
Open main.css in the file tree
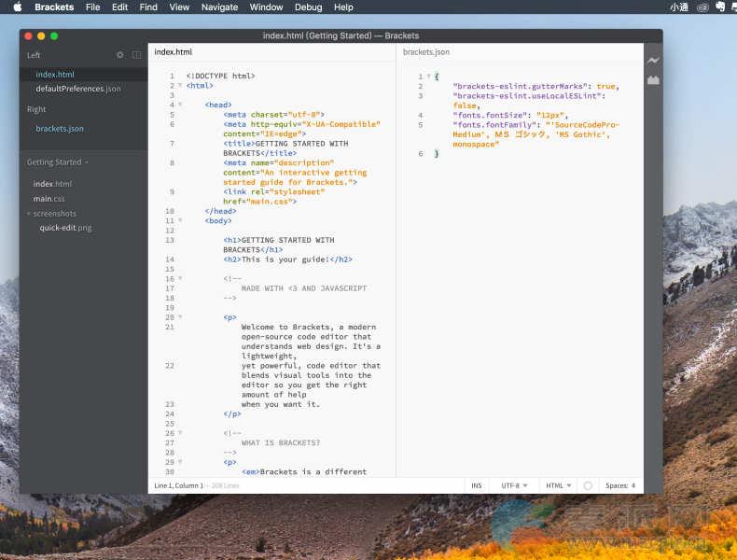49,199
